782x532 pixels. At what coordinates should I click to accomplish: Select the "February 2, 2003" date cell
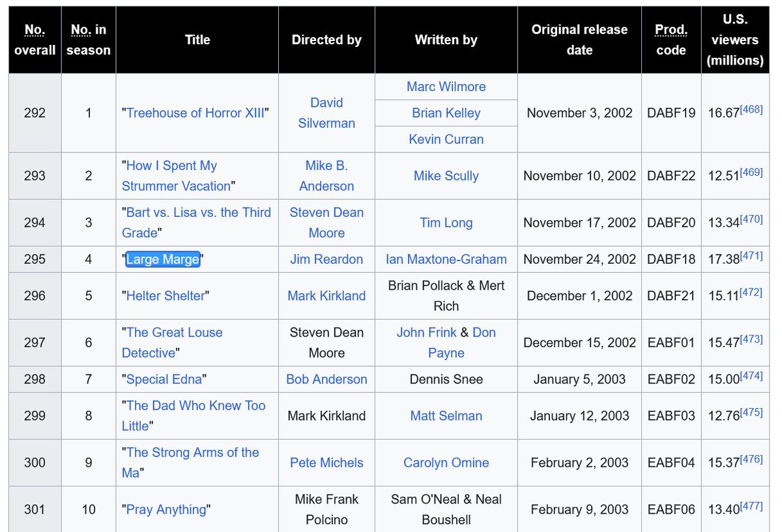click(579, 462)
